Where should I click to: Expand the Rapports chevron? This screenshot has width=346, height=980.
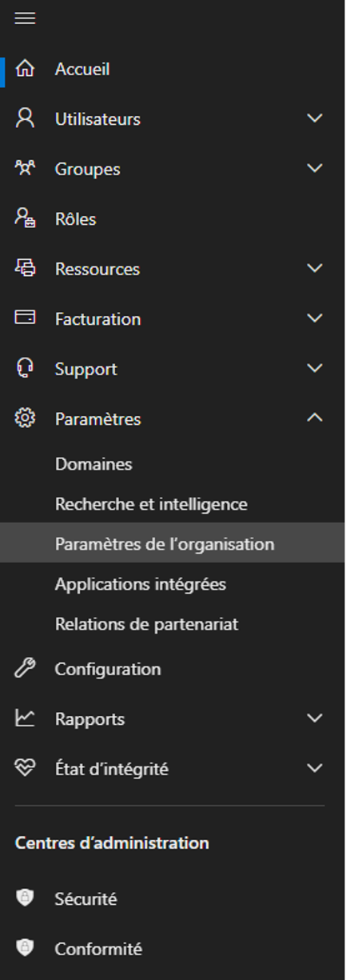tap(315, 718)
